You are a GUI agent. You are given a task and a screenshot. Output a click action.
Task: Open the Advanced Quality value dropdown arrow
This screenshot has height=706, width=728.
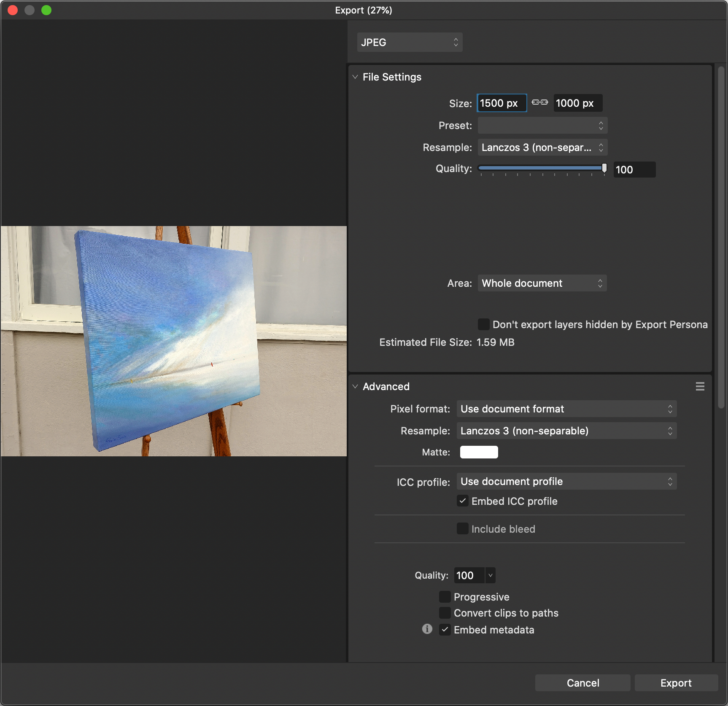[x=490, y=575]
